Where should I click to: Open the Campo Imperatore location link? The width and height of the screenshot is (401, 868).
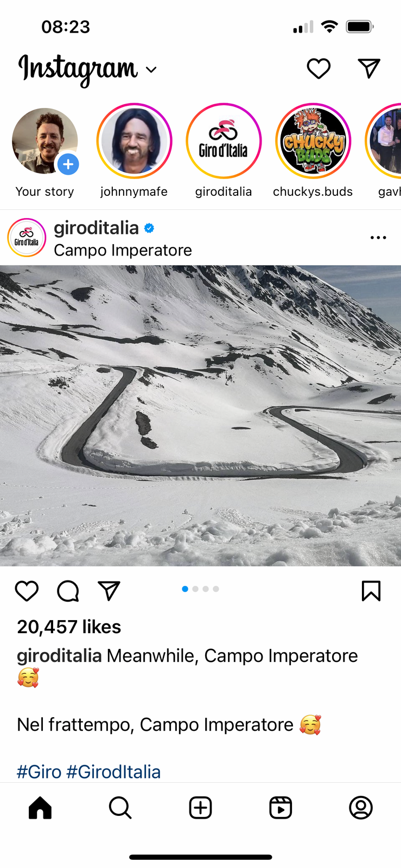(x=123, y=250)
